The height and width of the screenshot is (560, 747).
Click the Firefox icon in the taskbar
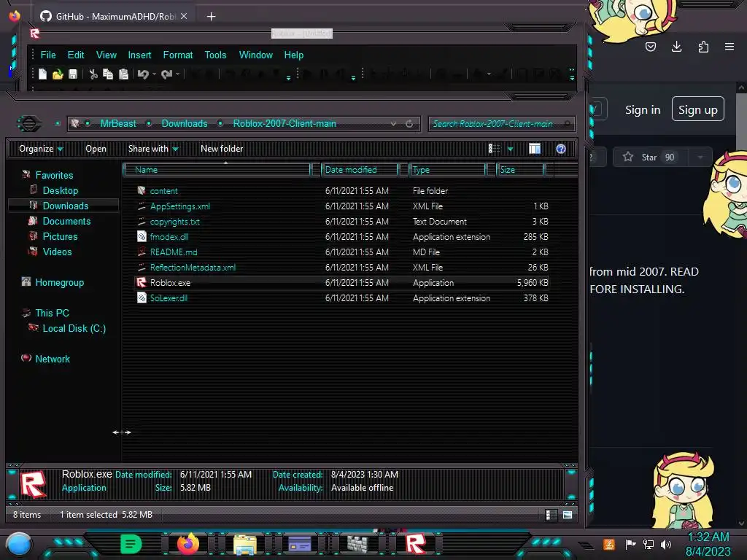187,543
